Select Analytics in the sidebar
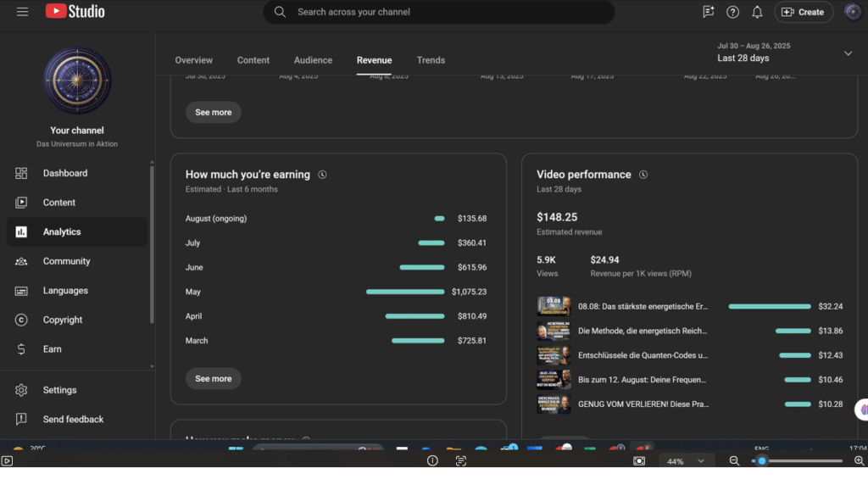This screenshot has width=868, height=496. (x=77, y=232)
